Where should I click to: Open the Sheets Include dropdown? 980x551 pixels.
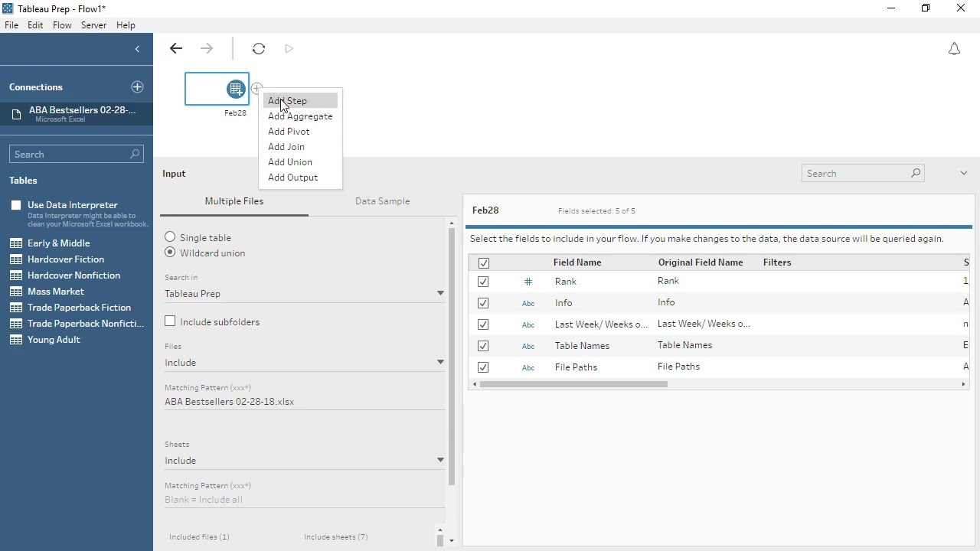tap(305, 461)
